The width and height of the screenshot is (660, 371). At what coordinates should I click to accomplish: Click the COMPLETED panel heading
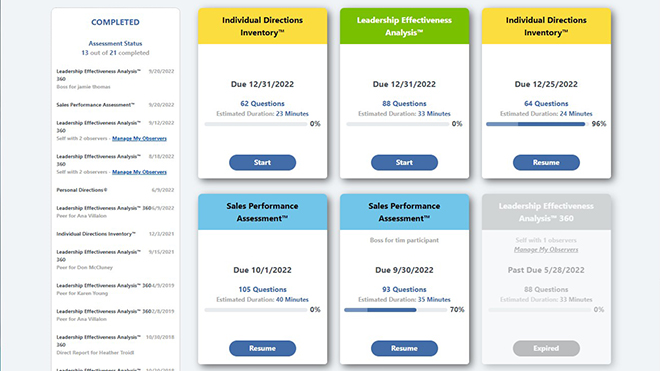[x=115, y=22]
